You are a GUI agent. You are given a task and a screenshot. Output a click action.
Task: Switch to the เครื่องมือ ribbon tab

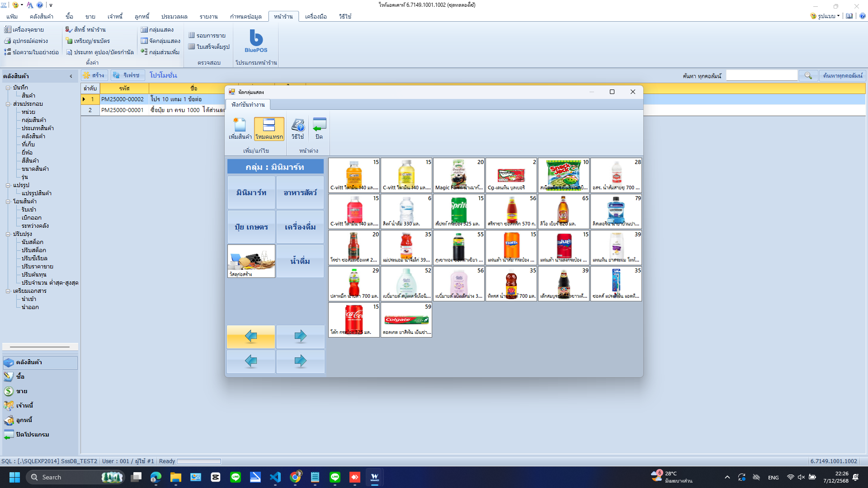coord(316,16)
